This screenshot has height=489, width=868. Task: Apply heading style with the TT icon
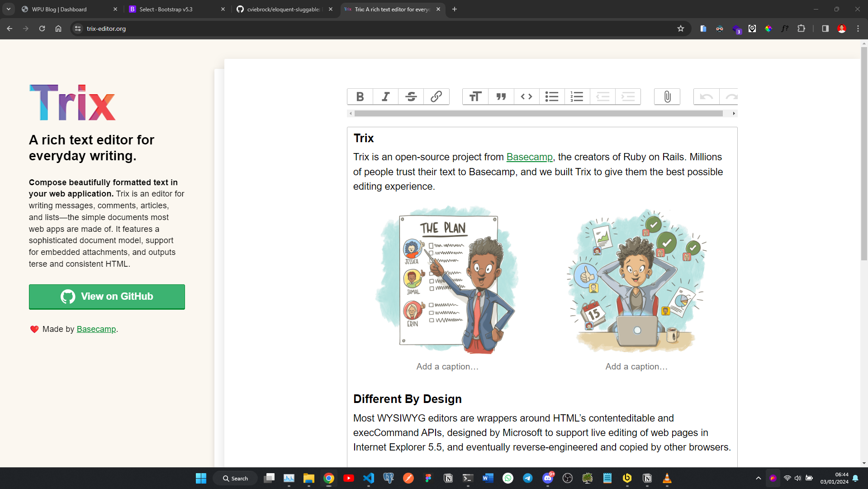coord(475,96)
